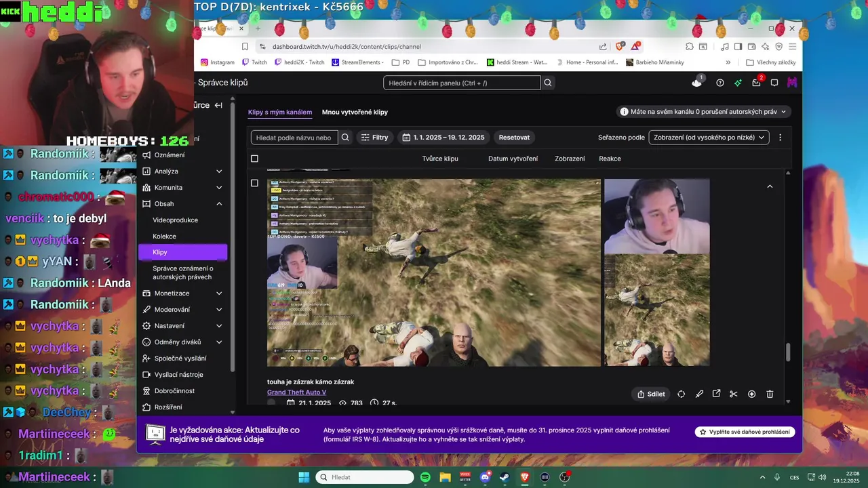This screenshot has height=488, width=868.
Task: Open Discord from the taskbar
Action: (x=485, y=477)
